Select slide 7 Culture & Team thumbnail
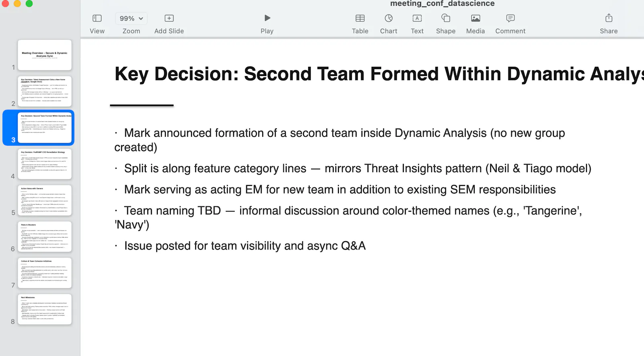The height and width of the screenshot is (356, 644). point(45,273)
